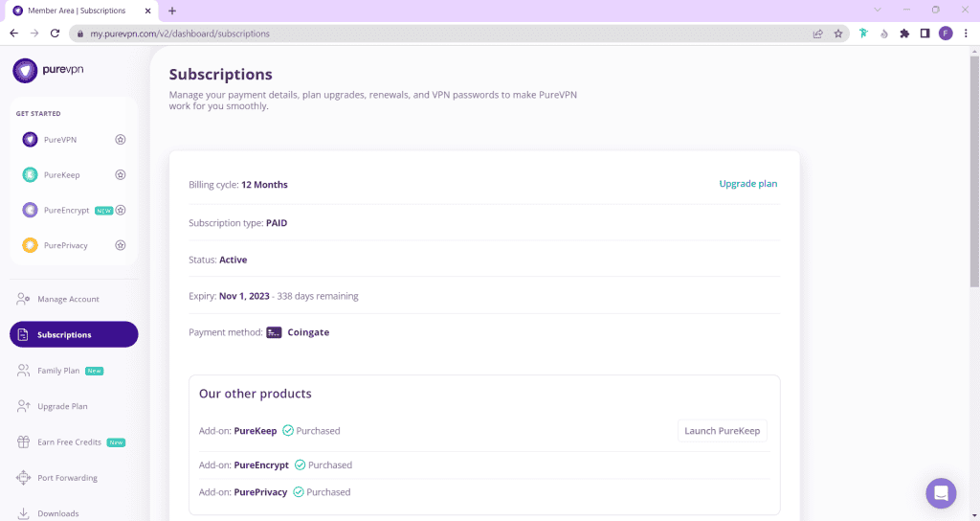
Task: Click the "Coingate" payment method text
Action: (x=308, y=332)
